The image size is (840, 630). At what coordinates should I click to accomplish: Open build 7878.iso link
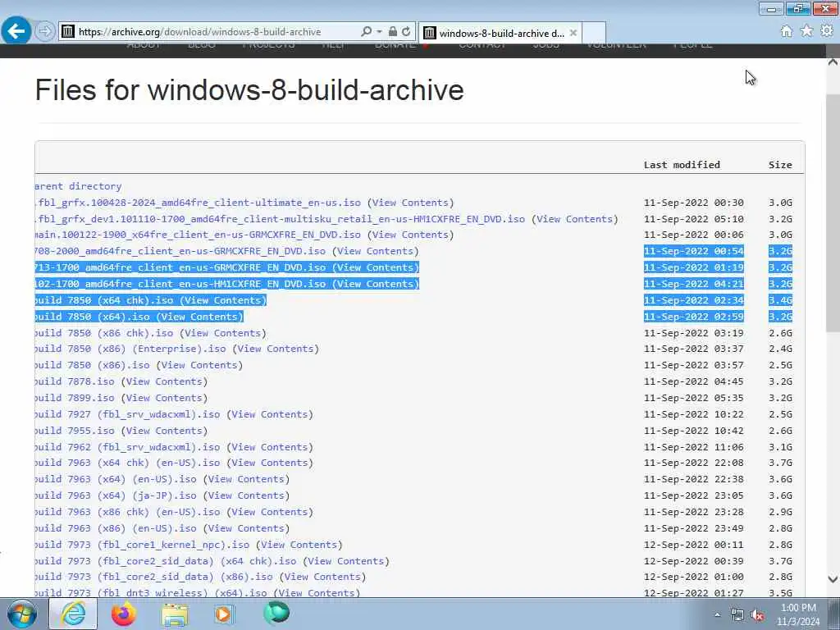coord(75,381)
